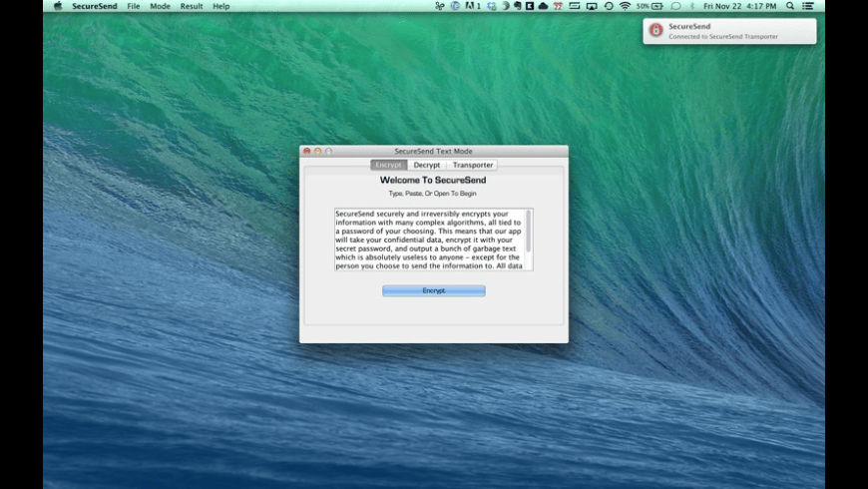
Task: Minimize the SecureSend Text Mode window
Action: 317,151
